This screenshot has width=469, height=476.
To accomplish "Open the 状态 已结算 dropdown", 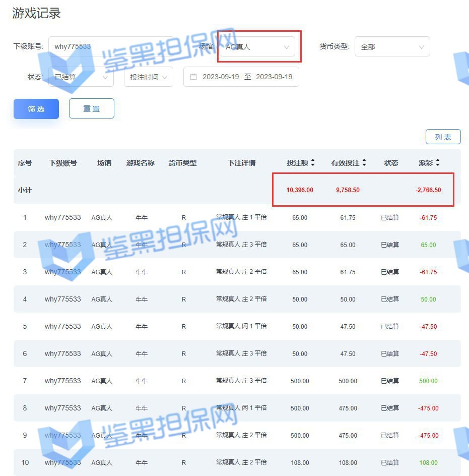I will click(x=81, y=77).
